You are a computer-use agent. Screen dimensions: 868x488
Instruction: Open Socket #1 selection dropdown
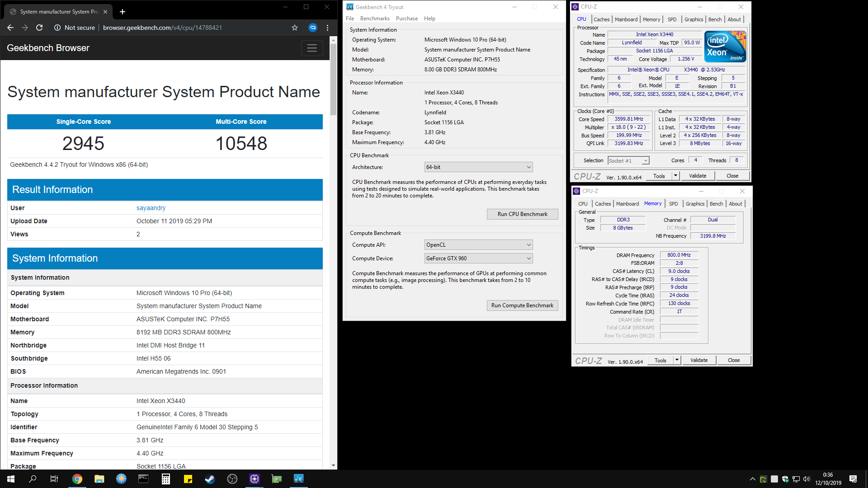pyautogui.click(x=628, y=161)
